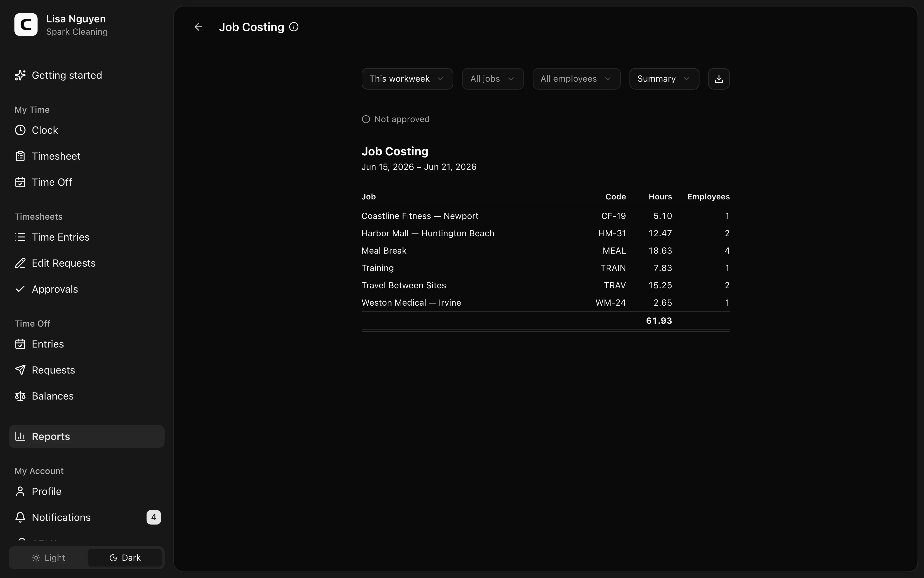The height and width of the screenshot is (578, 924).
Task: Click the Balances scale icon
Action: coord(20,396)
